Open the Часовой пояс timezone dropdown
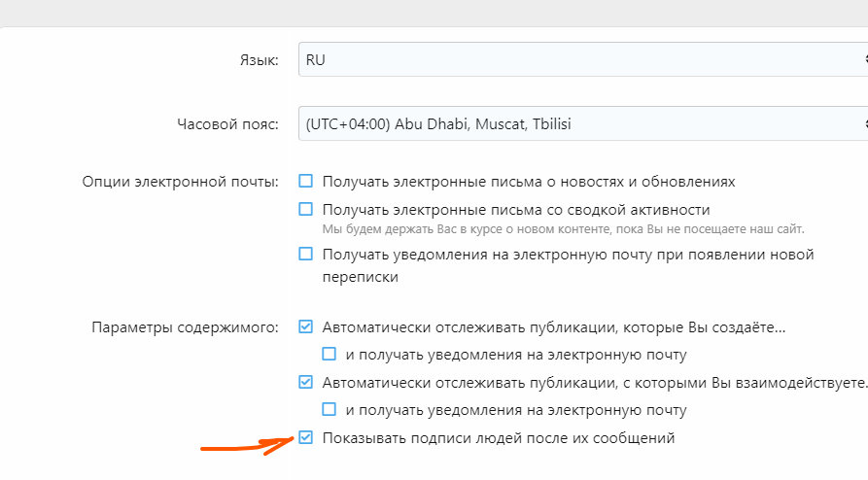This screenshot has width=868, height=480. (573, 124)
